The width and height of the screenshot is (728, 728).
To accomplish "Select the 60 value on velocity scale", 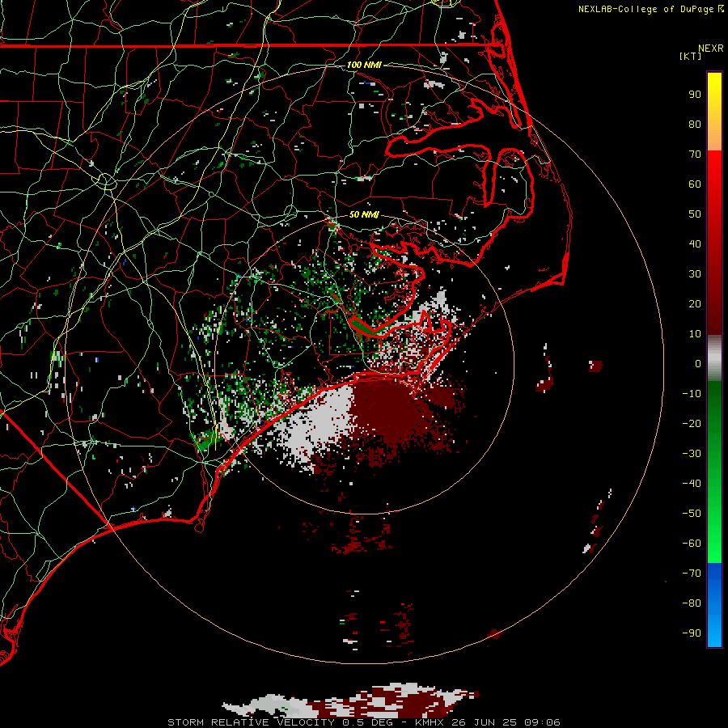I will [695, 184].
